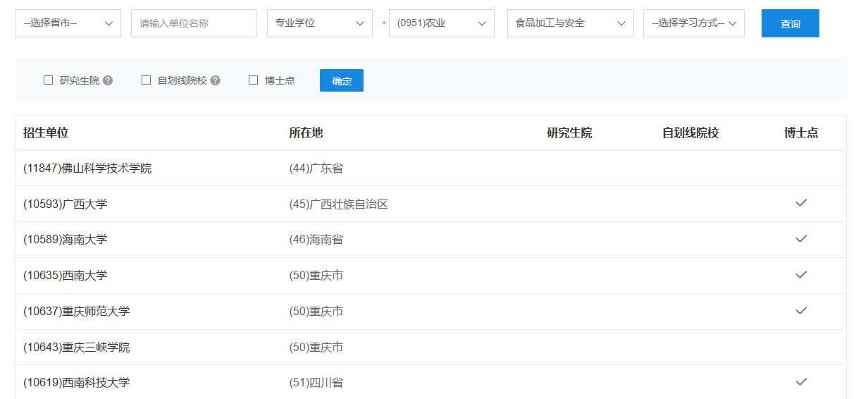
Task: Click 博士点 checkmark in 广西大学 row
Action: pos(801,203)
